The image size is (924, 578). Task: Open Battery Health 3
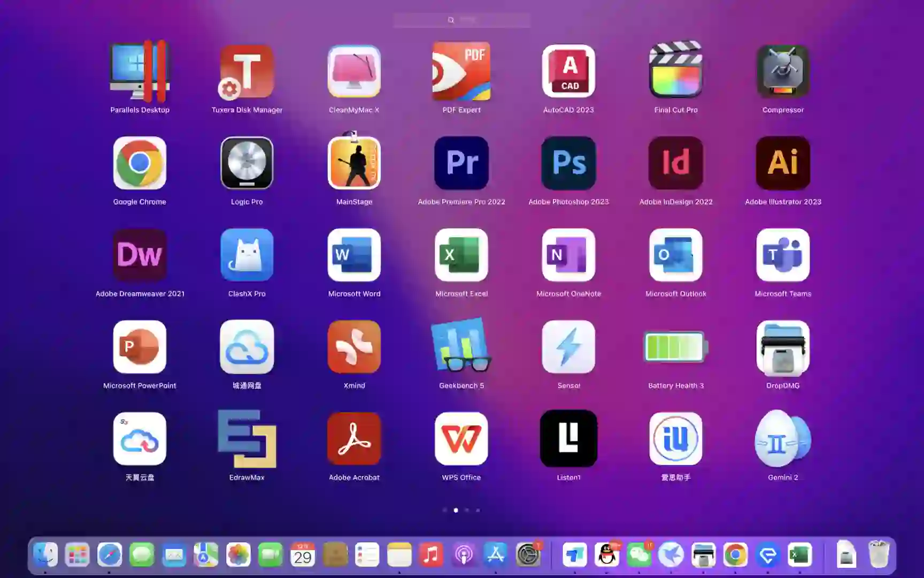click(675, 347)
